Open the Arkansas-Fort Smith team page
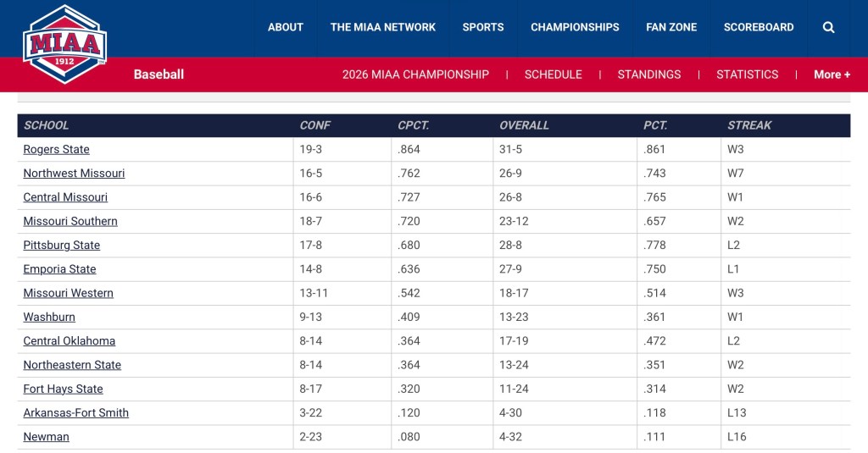Screen dimensions: 868x453 point(76,413)
